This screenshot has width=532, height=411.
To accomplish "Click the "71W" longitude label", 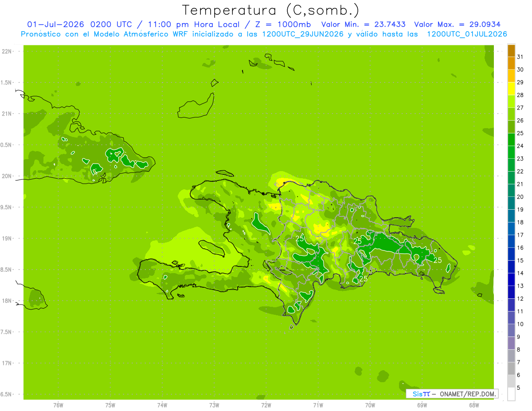I will point(318,405).
